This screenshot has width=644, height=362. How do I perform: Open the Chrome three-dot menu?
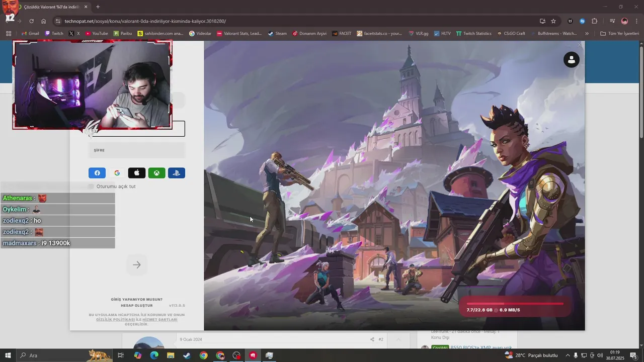pos(636,21)
